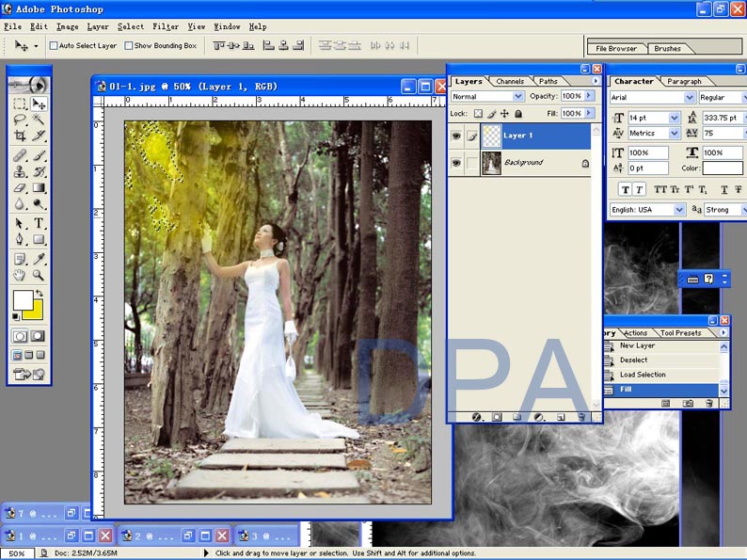
Task: Select the Dodge tool
Action: point(39,204)
